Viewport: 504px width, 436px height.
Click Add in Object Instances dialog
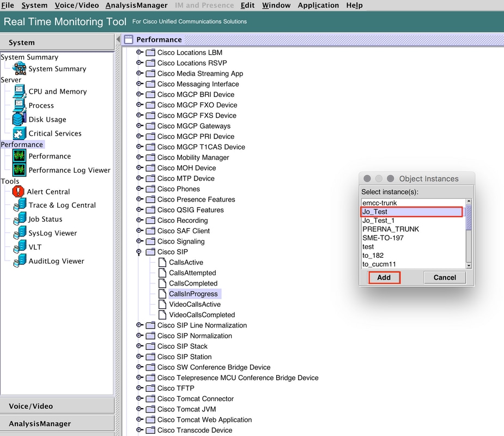click(x=384, y=277)
